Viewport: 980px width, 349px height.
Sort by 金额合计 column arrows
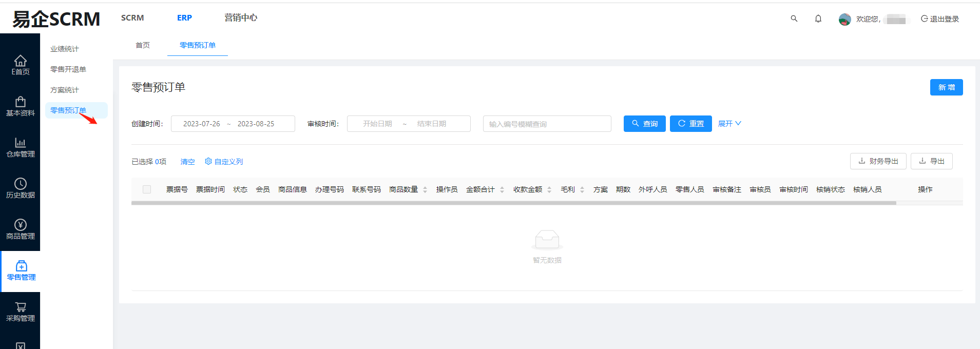(x=502, y=190)
